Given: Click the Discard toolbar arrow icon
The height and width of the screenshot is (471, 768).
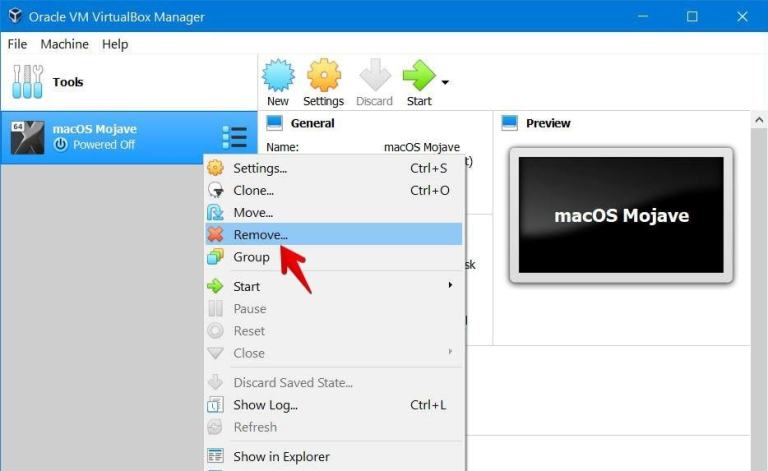Looking at the screenshot, I should 375,75.
